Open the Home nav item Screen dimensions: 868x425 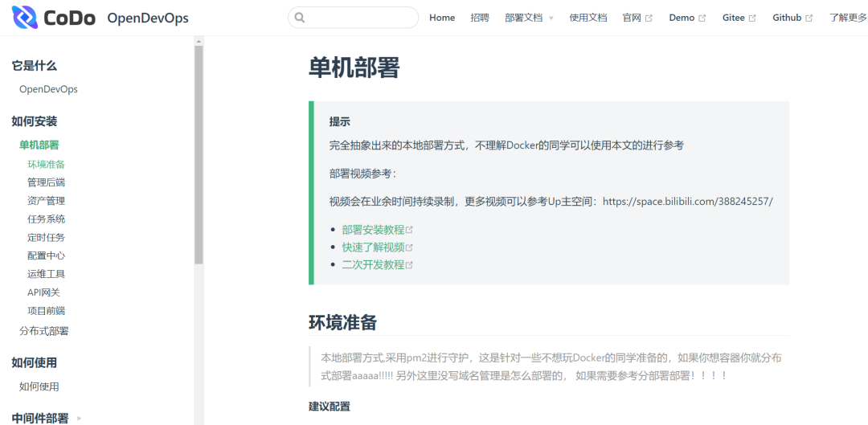pos(442,18)
